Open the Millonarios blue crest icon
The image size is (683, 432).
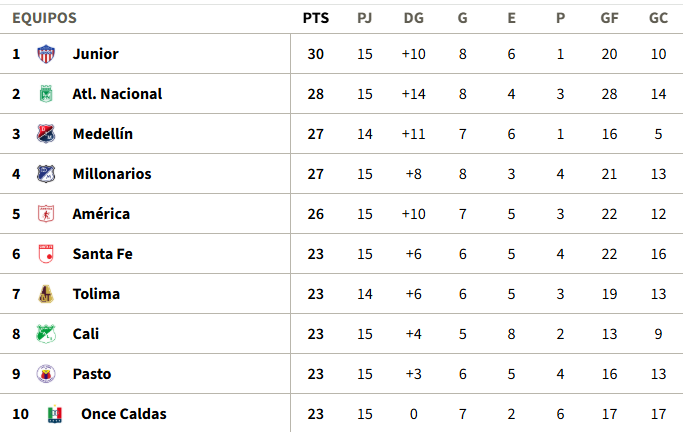[x=46, y=174]
